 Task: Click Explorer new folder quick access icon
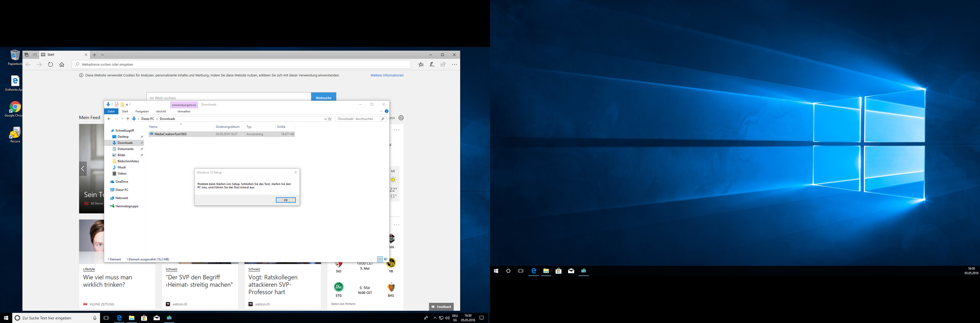click(122, 104)
